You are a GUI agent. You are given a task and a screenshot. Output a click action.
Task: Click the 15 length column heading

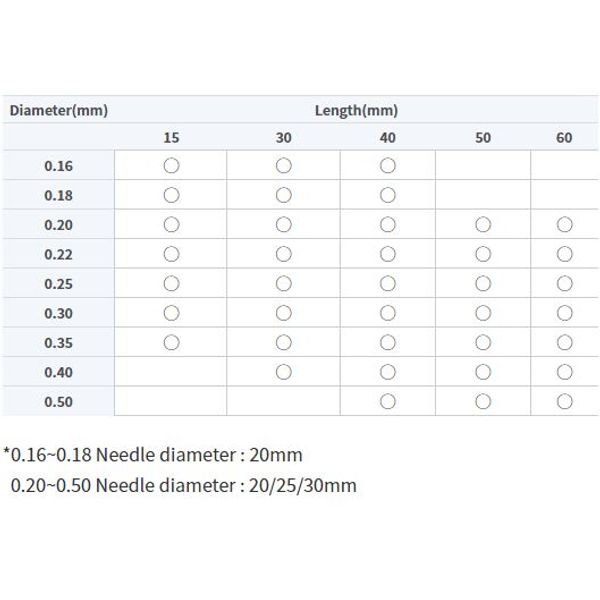171,138
